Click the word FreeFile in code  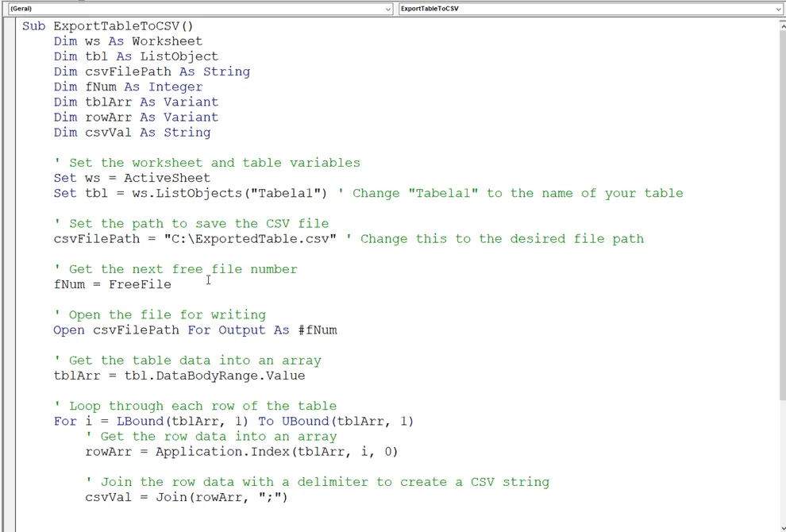tap(140, 284)
